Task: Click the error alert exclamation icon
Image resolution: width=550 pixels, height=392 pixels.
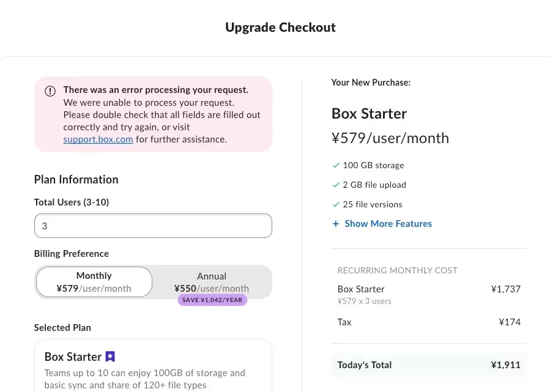Action: 50,91
